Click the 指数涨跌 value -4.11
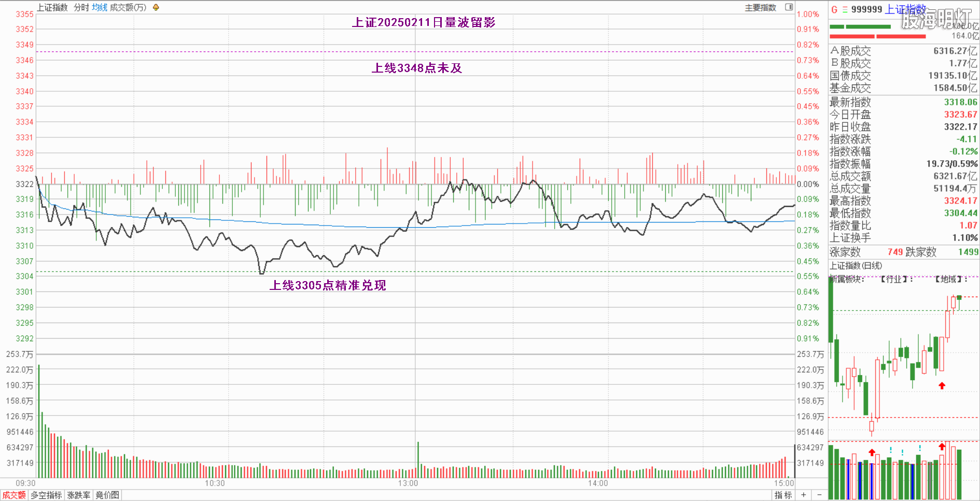 click(x=967, y=140)
